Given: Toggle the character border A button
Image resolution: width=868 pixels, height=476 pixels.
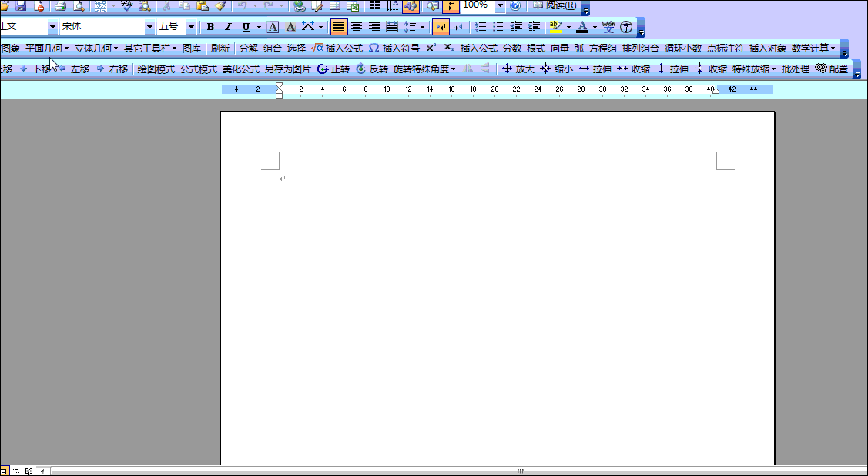Looking at the screenshot, I should point(273,26).
